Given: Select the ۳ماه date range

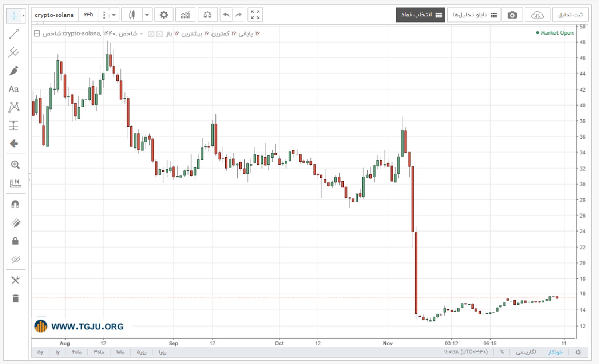Looking at the screenshot, I should point(99,352).
